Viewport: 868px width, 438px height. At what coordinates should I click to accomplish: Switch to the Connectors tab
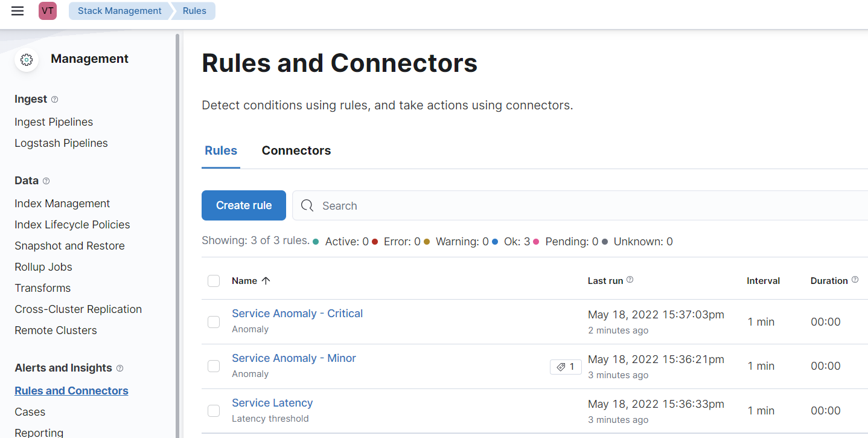296,150
